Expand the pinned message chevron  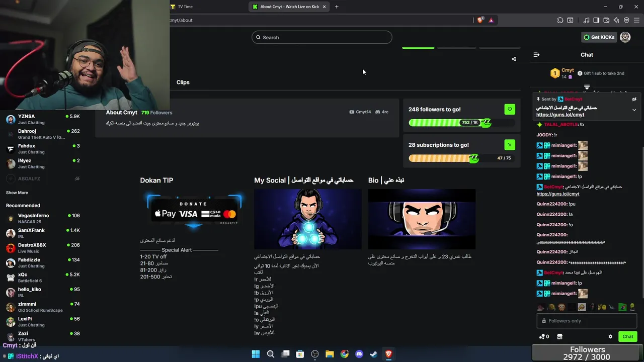tap(634, 110)
